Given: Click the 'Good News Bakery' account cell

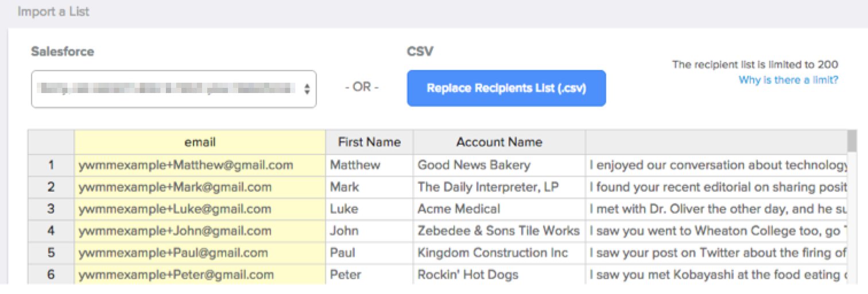Looking at the screenshot, I should pos(499,165).
